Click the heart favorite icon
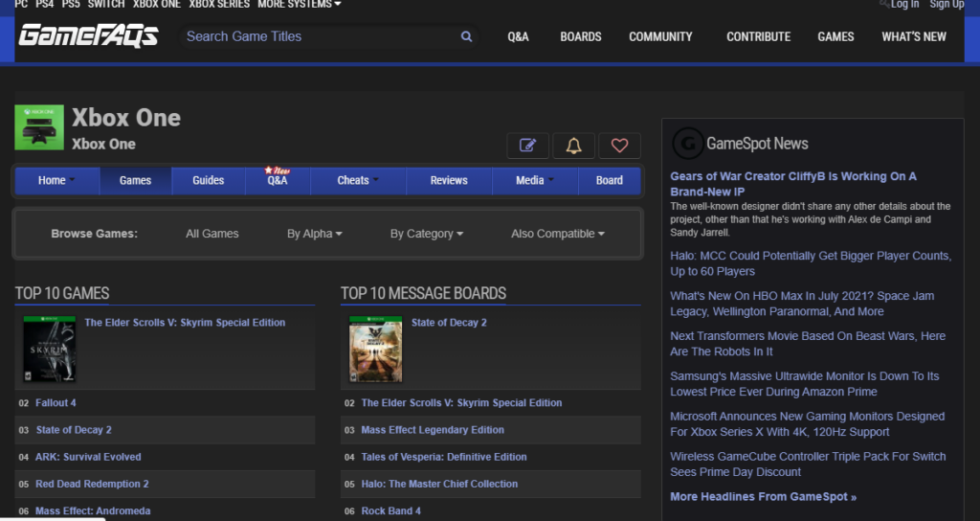This screenshot has height=521, width=980. click(619, 146)
